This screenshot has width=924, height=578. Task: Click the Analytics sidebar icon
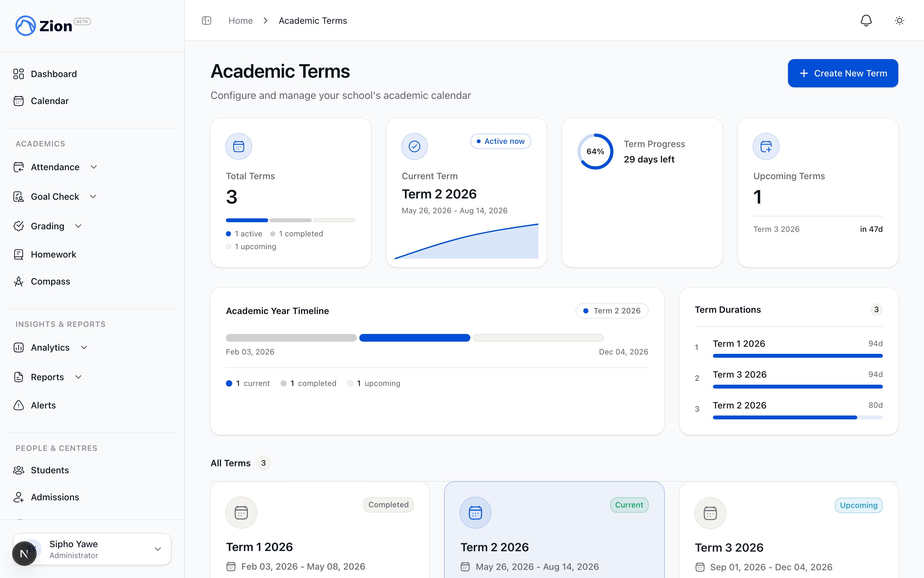point(18,347)
